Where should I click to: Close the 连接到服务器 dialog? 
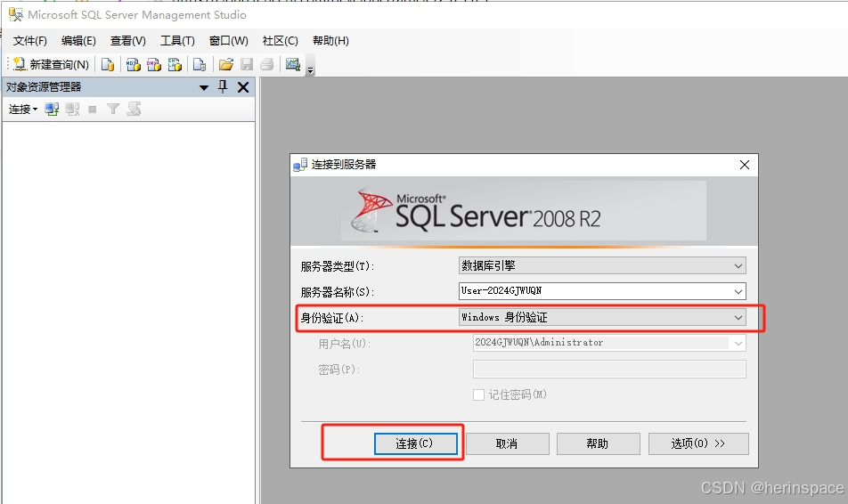745,165
